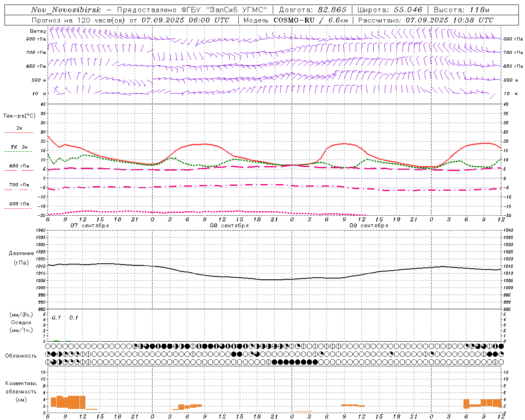Click the Облачность row label
Screen dimensions: 525x420
(x=21, y=356)
